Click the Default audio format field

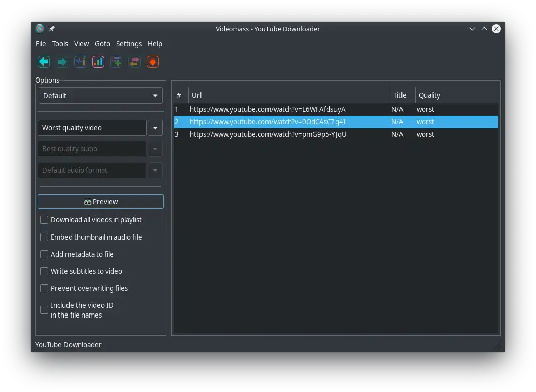point(92,170)
